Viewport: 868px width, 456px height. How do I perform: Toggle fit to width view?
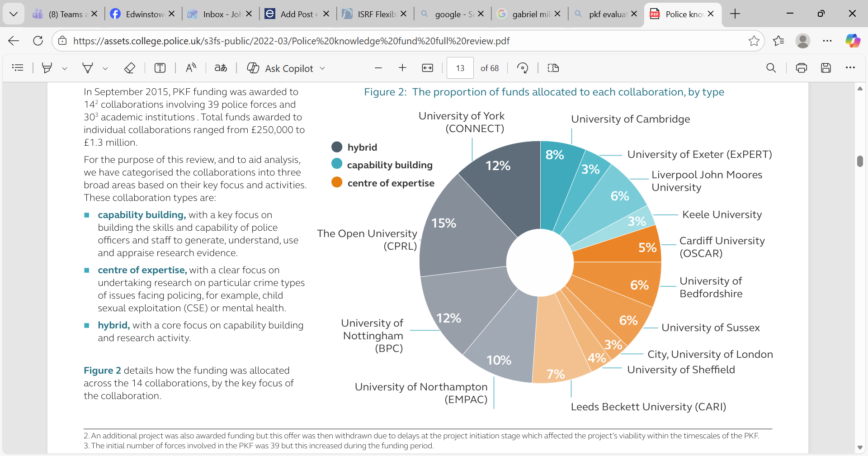tap(427, 68)
